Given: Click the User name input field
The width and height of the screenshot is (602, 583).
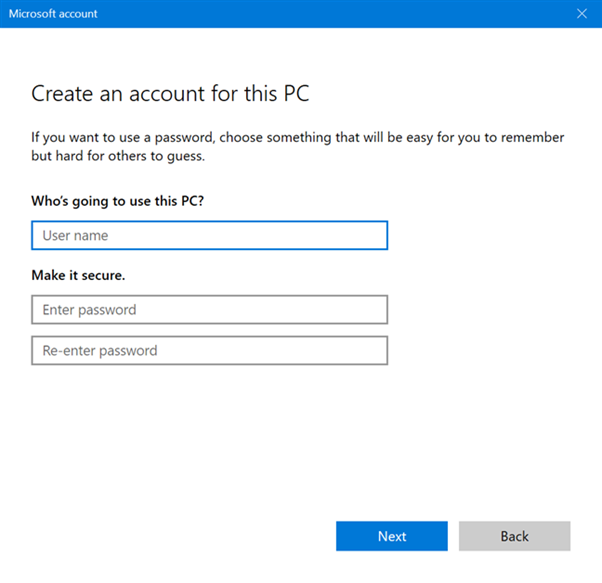Looking at the screenshot, I should pyautogui.click(x=209, y=235).
